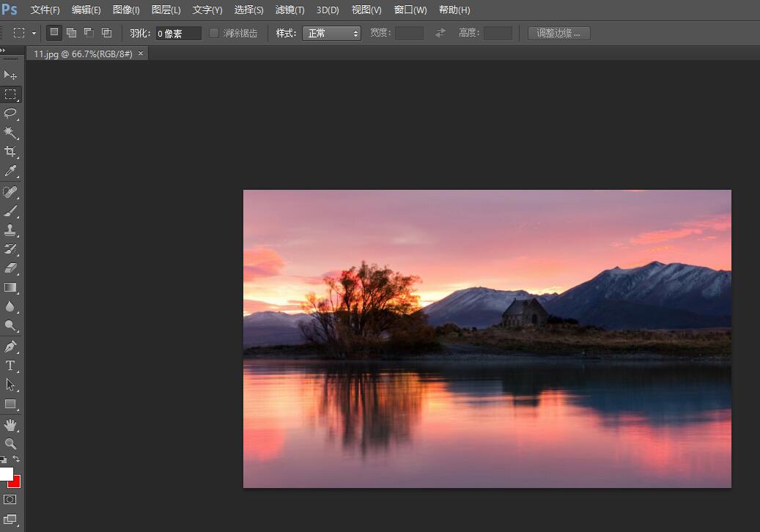Screen dimensions: 760x532
Task: Select the Eraser tool
Action: [x=10, y=268]
